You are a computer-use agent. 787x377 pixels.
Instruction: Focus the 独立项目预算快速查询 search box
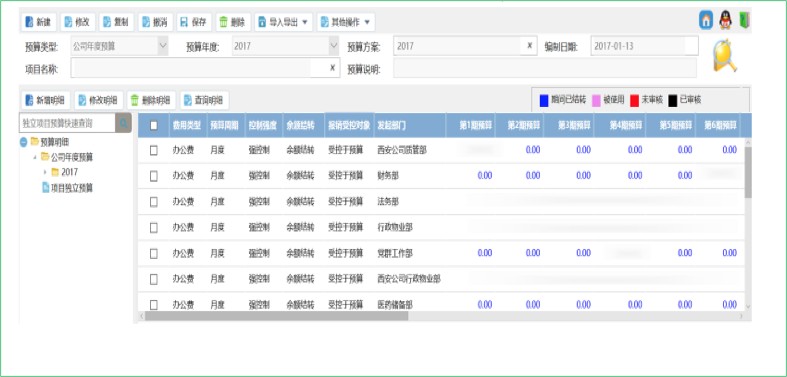[67, 122]
